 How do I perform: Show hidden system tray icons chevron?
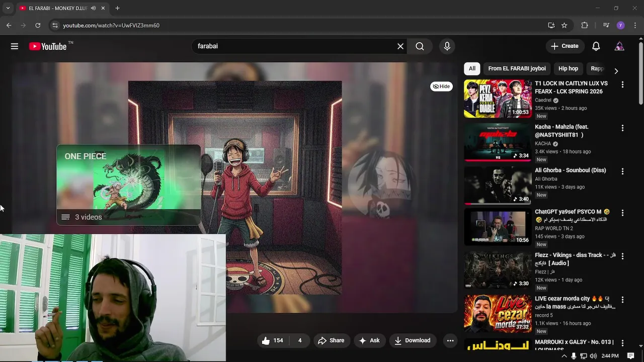(x=564, y=356)
